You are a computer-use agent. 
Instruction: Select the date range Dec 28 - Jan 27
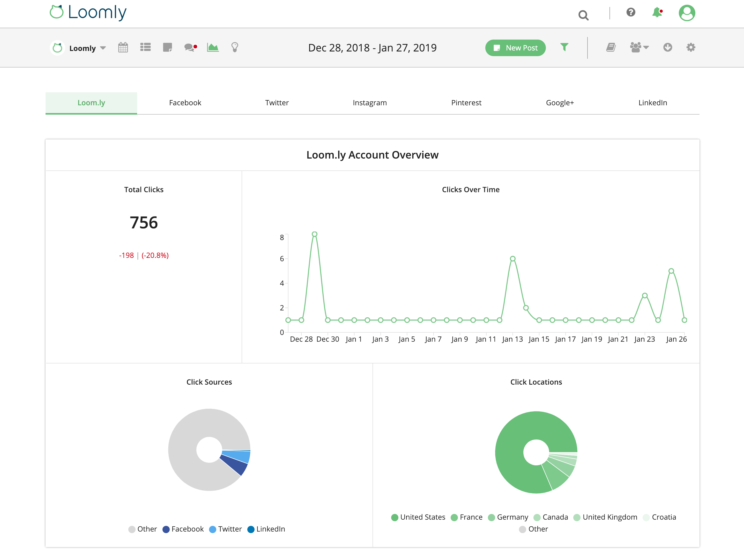pyautogui.click(x=372, y=47)
